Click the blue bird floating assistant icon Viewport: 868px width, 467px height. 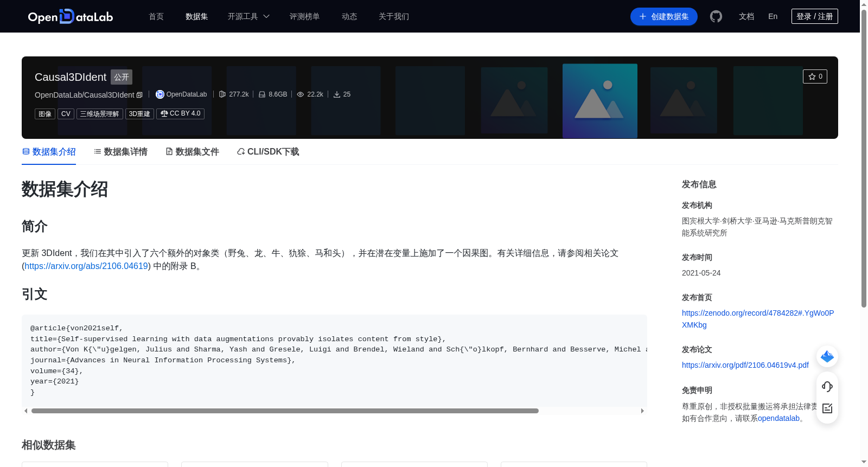click(x=827, y=356)
